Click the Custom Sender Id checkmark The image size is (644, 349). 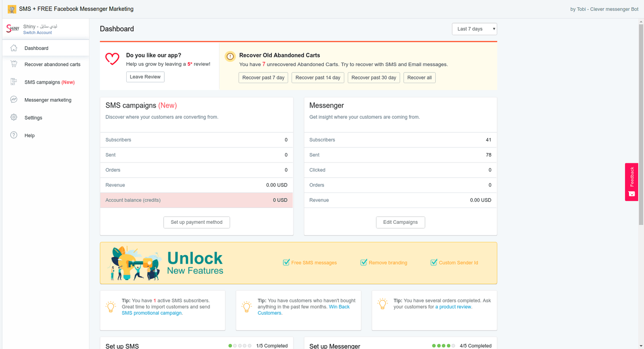(434, 262)
